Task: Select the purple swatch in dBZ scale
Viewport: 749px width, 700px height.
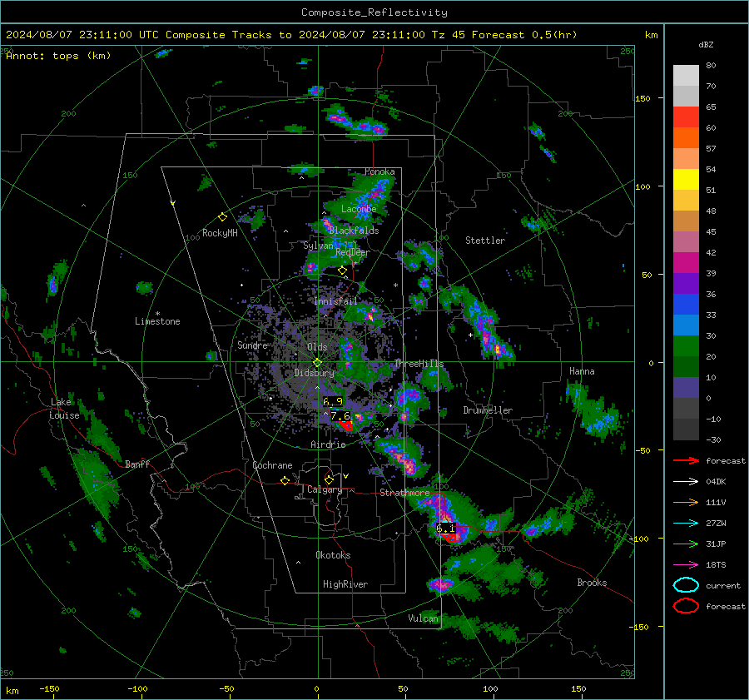Action: click(x=686, y=284)
